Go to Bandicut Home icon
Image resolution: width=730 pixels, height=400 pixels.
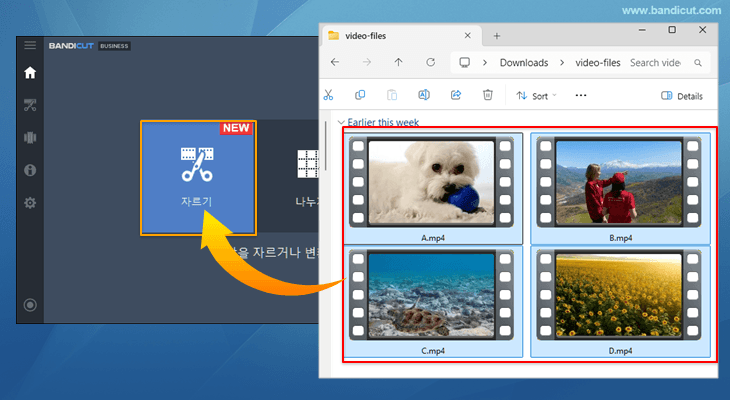click(x=30, y=73)
